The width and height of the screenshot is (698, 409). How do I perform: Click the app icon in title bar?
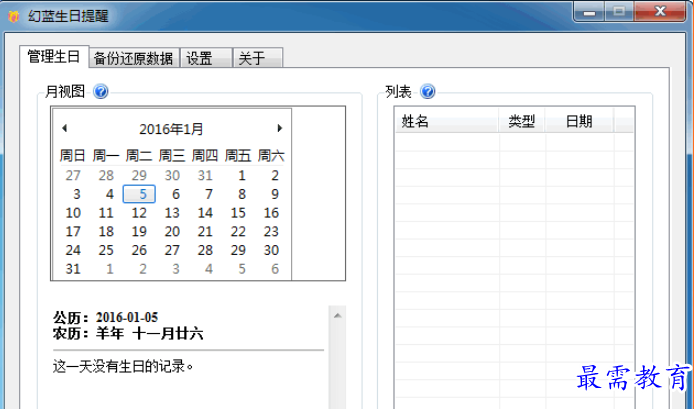click(x=14, y=16)
